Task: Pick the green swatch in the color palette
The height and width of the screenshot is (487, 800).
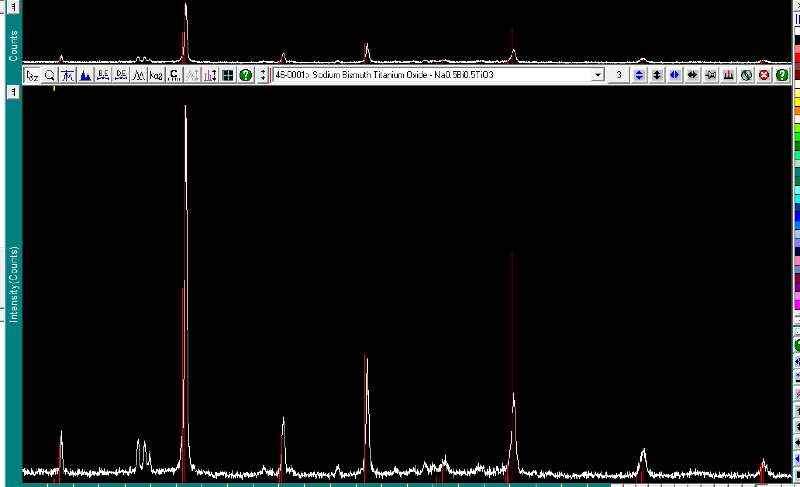Action: (797, 146)
